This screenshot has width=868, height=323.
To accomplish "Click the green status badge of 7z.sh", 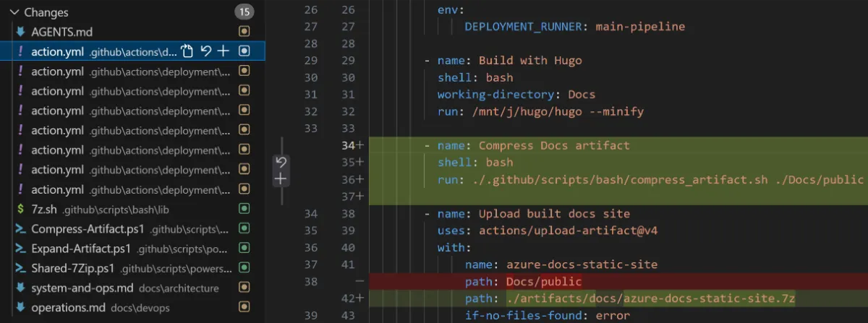I will click(244, 209).
